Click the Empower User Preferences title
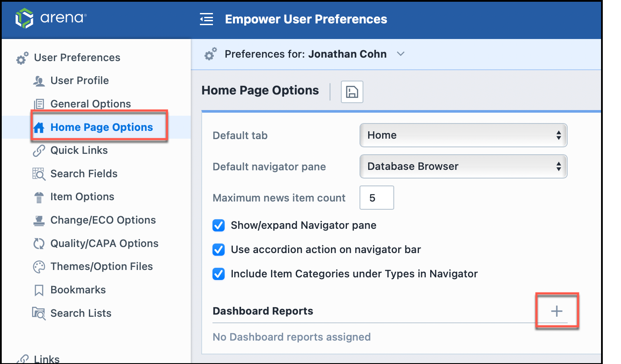The height and width of the screenshot is (364, 621). click(x=306, y=19)
